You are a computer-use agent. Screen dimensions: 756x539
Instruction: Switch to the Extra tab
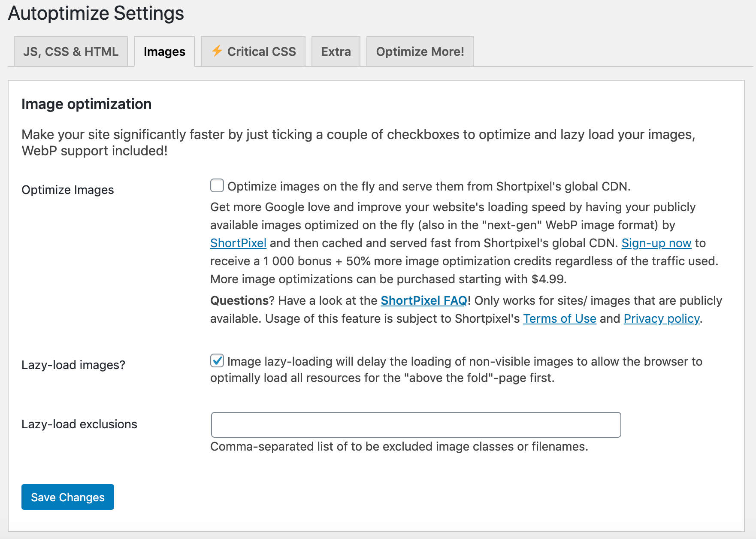click(x=336, y=51)
